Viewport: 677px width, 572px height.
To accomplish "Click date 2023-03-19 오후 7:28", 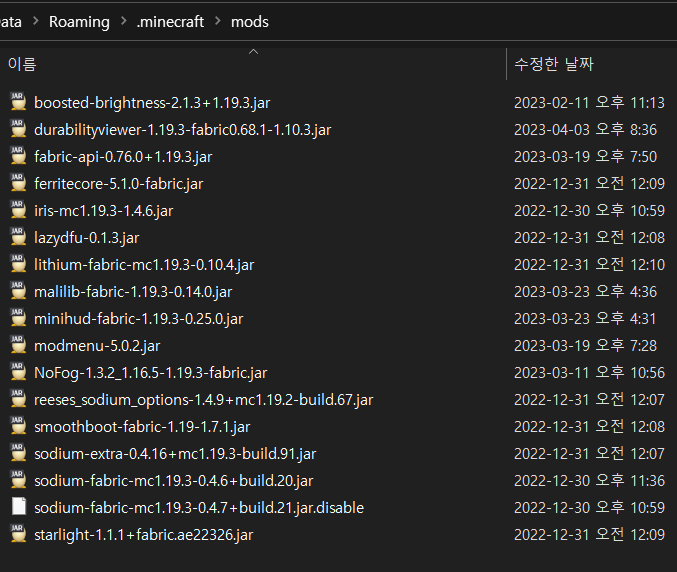I will point(585,346).
